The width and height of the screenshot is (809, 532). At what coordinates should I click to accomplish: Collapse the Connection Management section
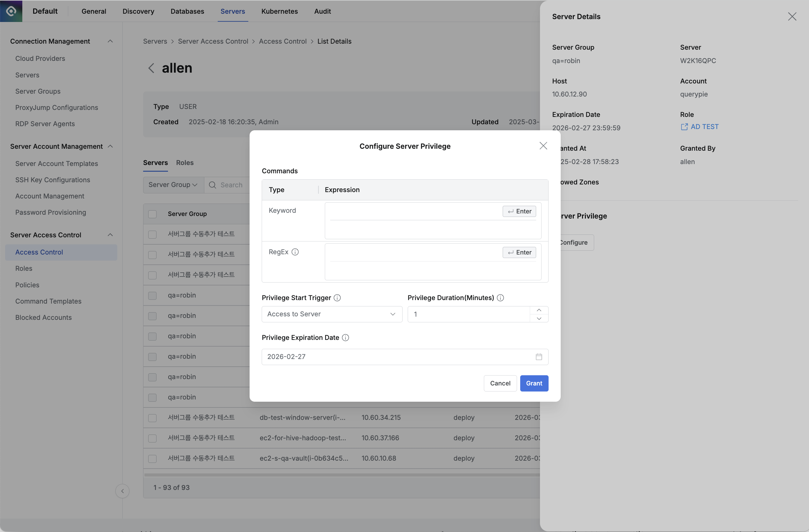[x=110, y=41]
